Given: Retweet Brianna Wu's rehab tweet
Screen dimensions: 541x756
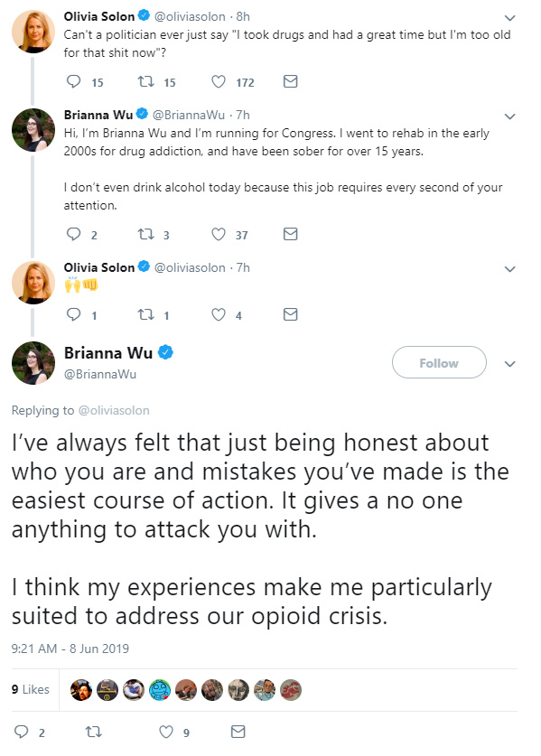Looking at the screenshot, I should (x=145, y=234).
